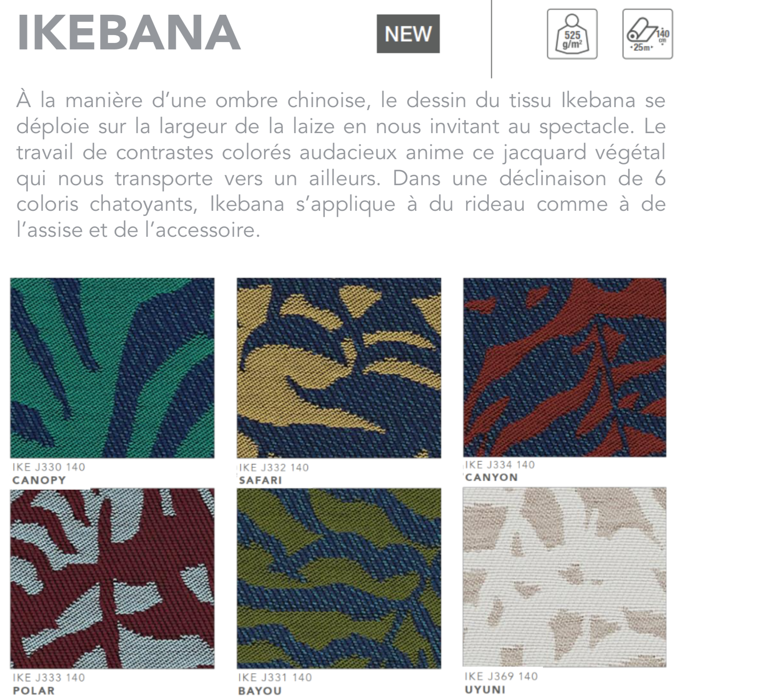This screenshot has height=700, width=777.
Task: Click the BAYOU color name label
Action: coord(260,690)
